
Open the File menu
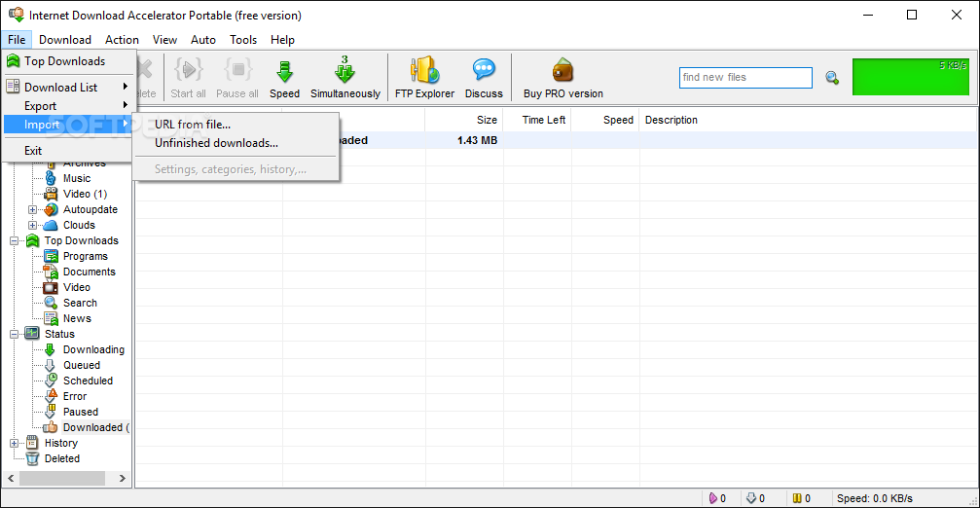click(x=17, y=39)
